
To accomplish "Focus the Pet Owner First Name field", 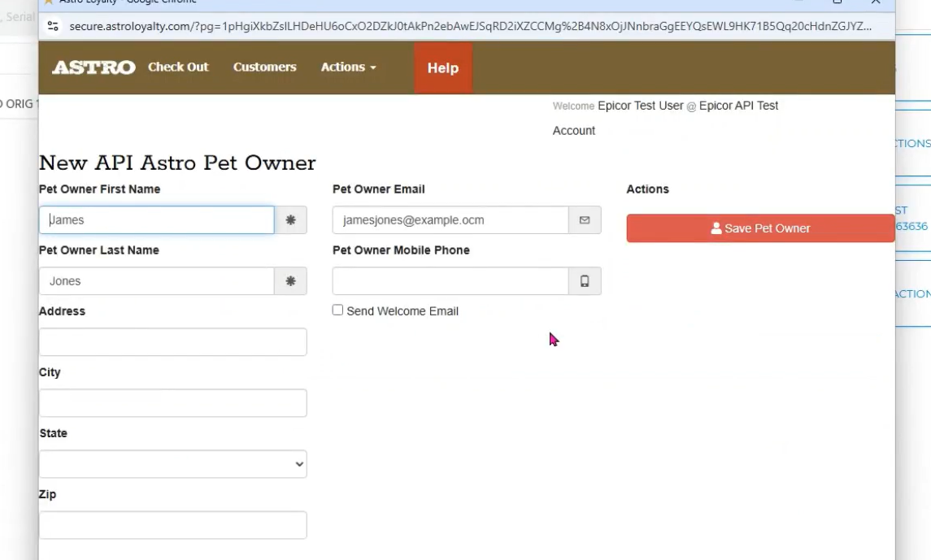I will tap(156, 220).
